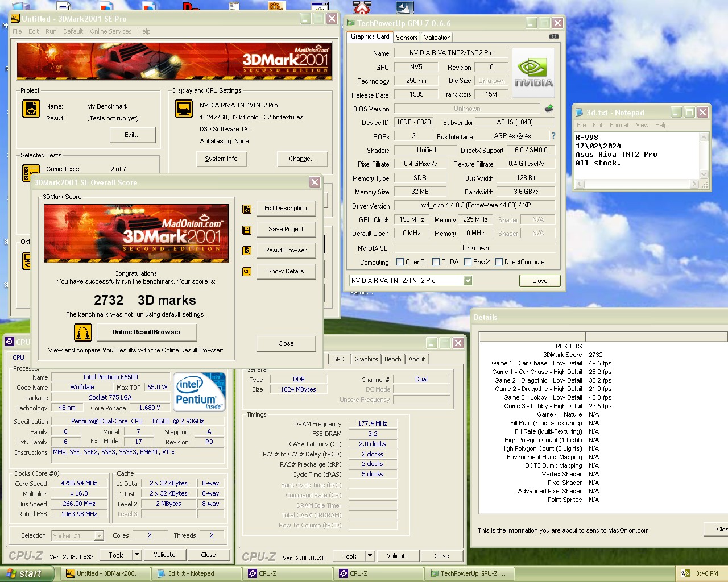Image resolution: width=728 pixels, height=582 pixels.
Task: Click the NVIDIA logo in GPU-Z
Action: pos(533,74)
